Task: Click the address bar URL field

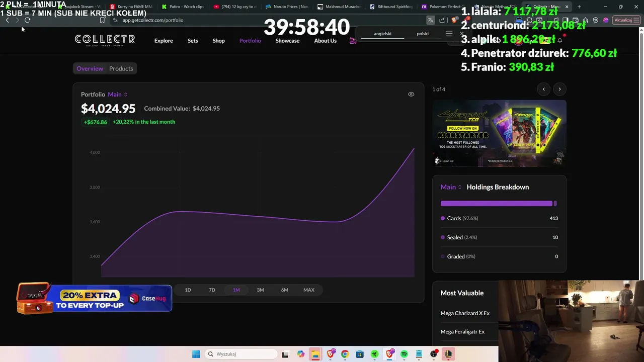Action: 267,20
